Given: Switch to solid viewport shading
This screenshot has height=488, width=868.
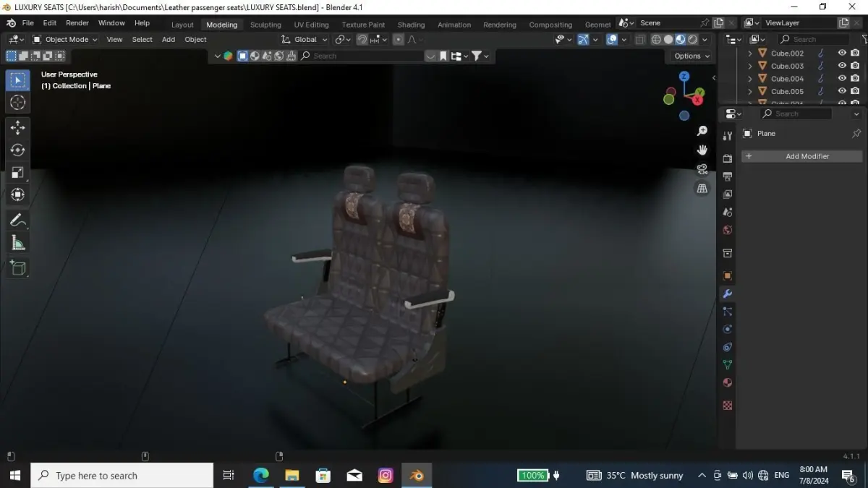Looking at the screenshot, I should click(668, 40).
